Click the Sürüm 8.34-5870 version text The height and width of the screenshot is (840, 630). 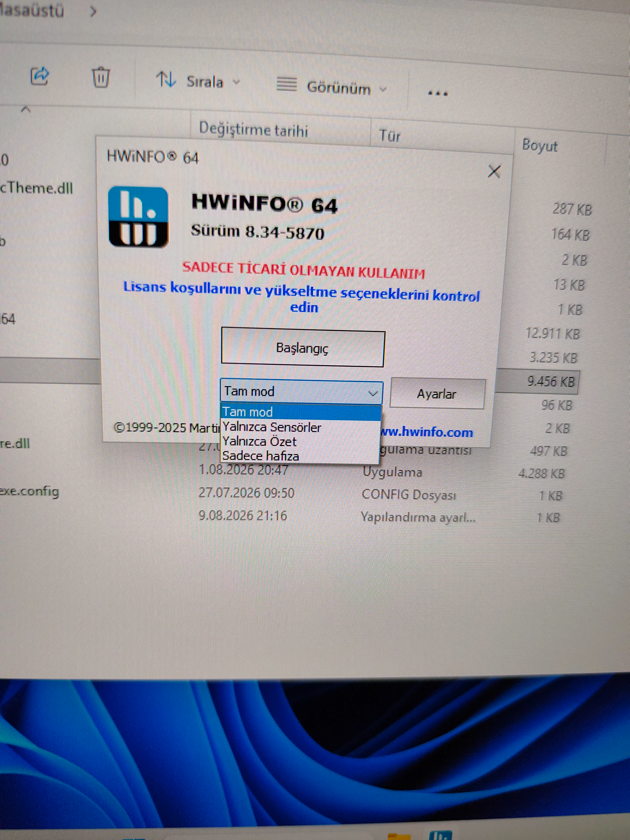[257, 232]
